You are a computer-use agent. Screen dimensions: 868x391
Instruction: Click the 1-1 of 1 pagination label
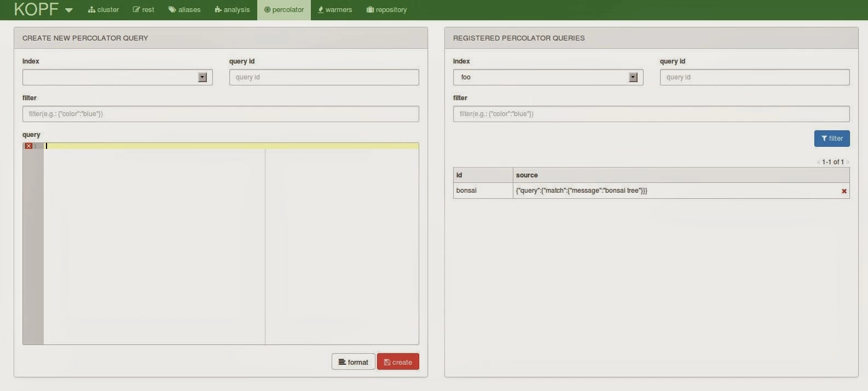pyautogui.click(x=832, y=162)
